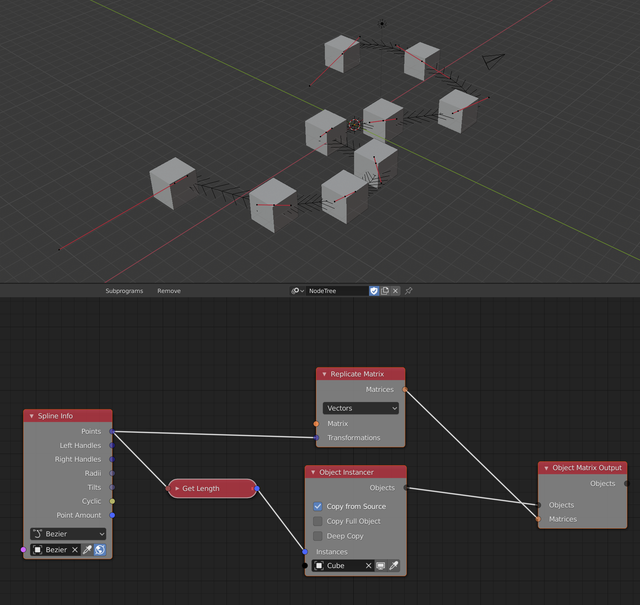This screenshot has width=640, height=605.
Task: Expand the Get Length node
Action: [x=177, y=488]
